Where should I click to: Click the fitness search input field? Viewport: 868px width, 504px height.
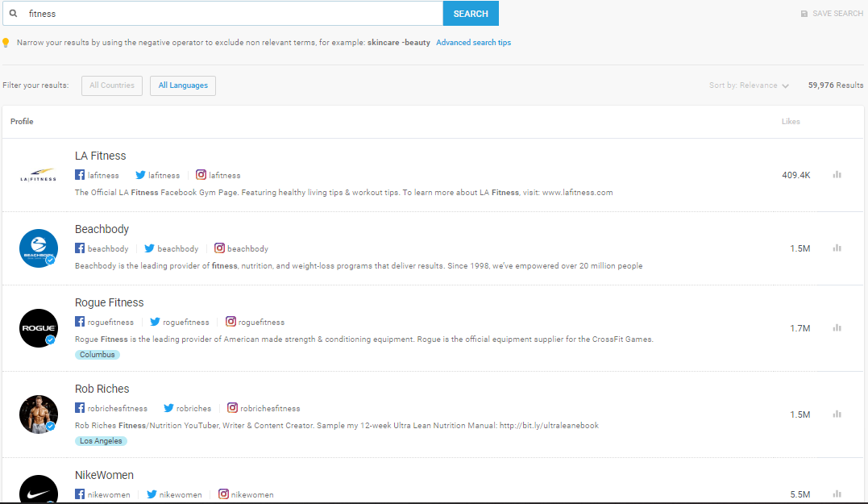pos(222,13)
